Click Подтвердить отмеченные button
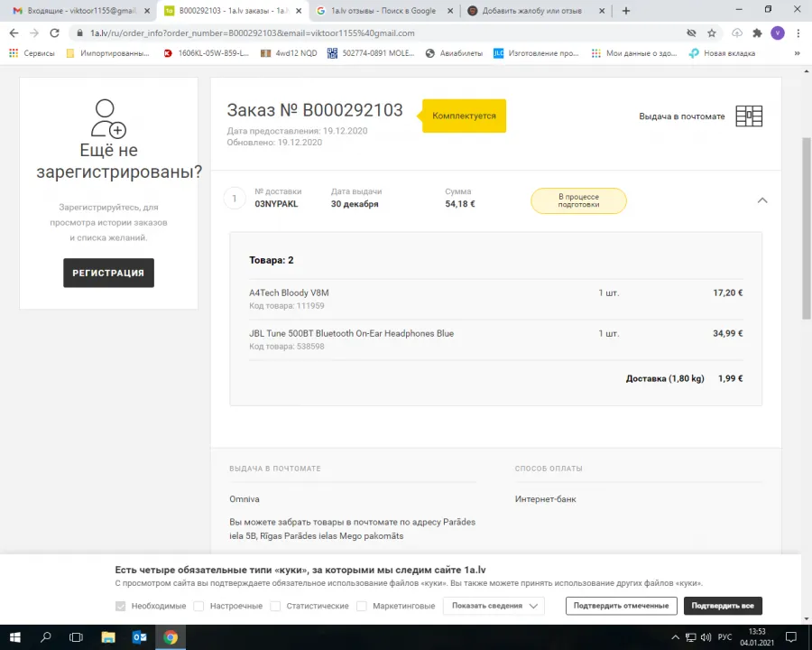This screenshot has width=812, height=650. [x=621, y=606]
